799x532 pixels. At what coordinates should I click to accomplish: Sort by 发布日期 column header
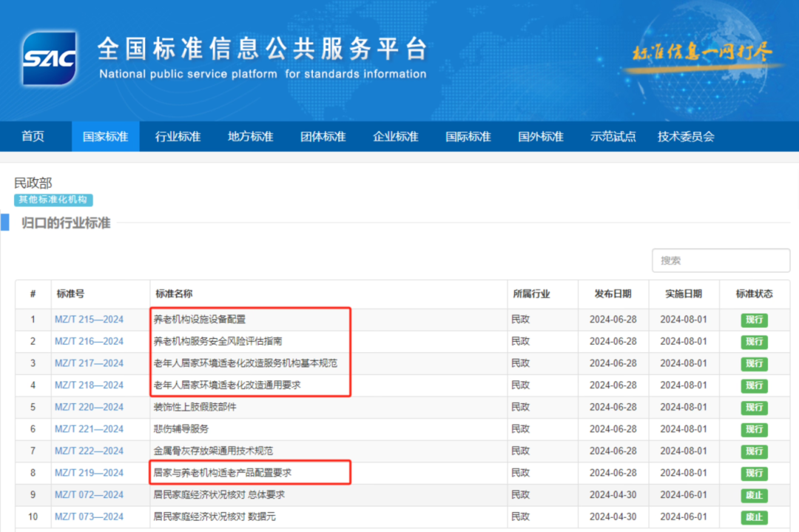tap(613, 294)
